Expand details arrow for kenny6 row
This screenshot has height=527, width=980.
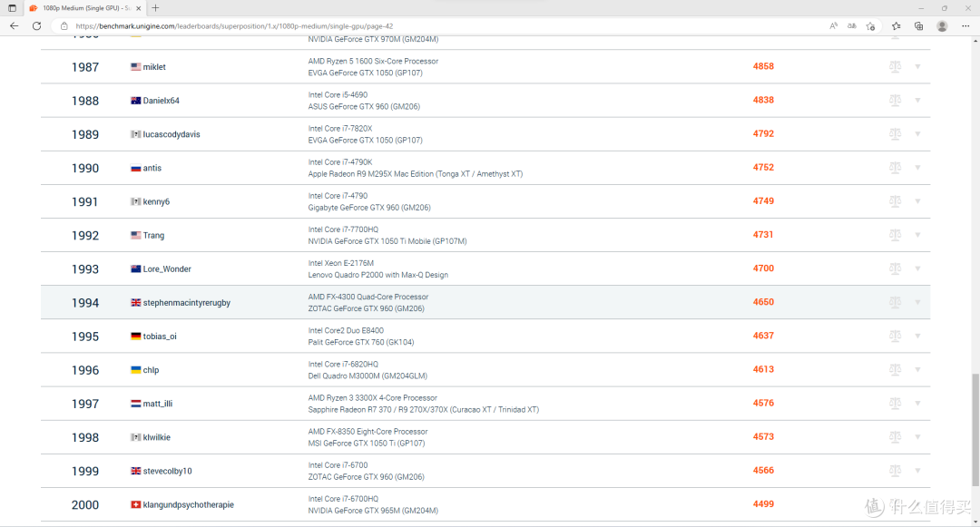(917, 201)
